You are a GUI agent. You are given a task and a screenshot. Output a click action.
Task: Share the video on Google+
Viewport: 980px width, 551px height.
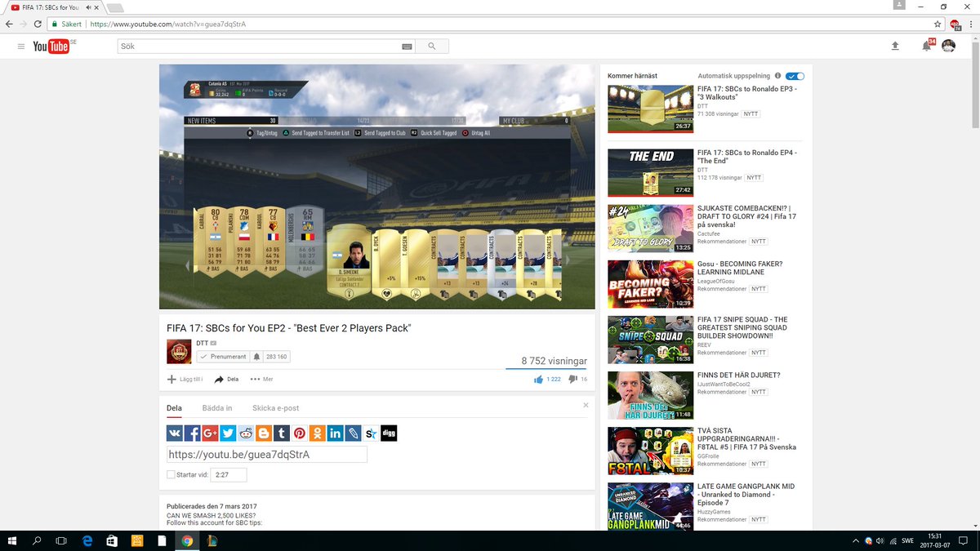[x=210, y=433]
